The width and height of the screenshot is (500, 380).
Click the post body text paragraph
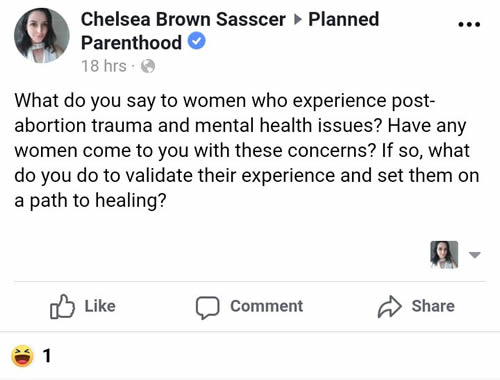coord(247,151)
